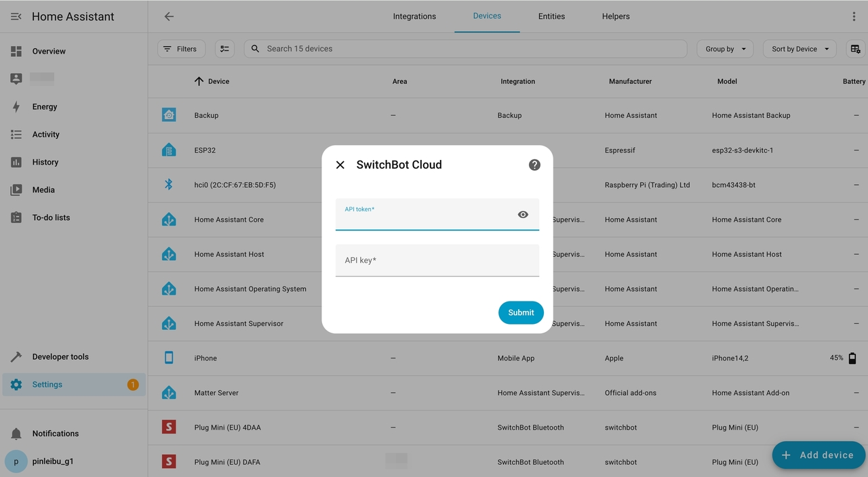Open the Overview dashboard icon
The height and width of the screenshot is (477, 868).
(x=16, y=51)
